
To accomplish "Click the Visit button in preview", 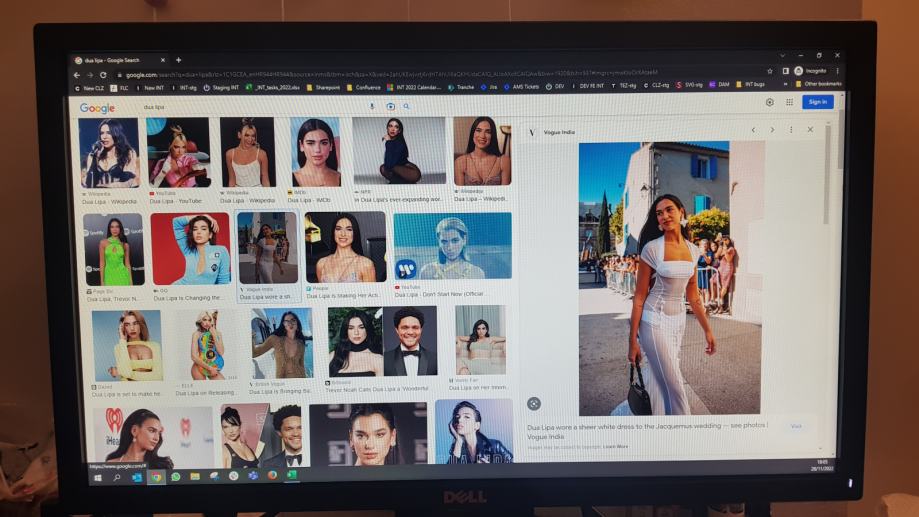I will click(x=796, y=426).
